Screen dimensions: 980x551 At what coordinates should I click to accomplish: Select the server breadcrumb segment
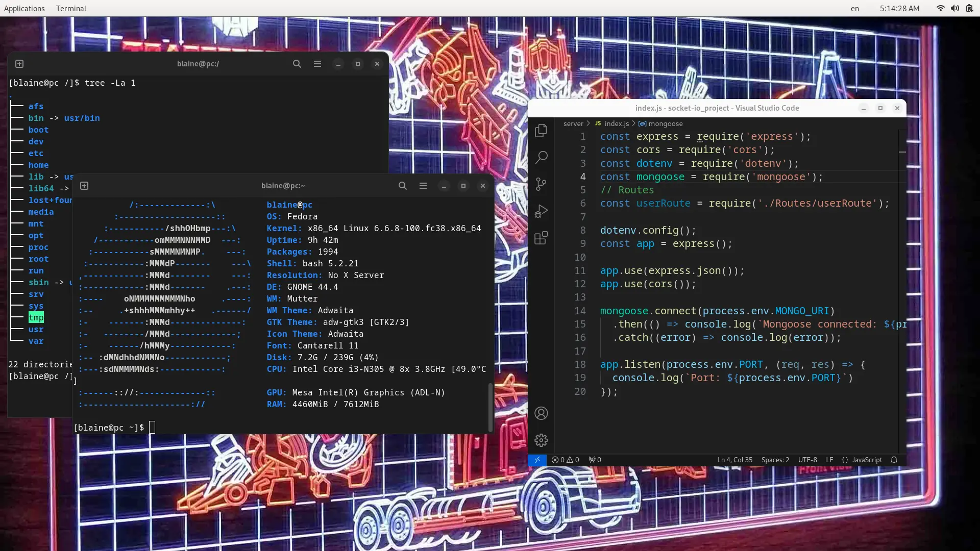[573, 123]
